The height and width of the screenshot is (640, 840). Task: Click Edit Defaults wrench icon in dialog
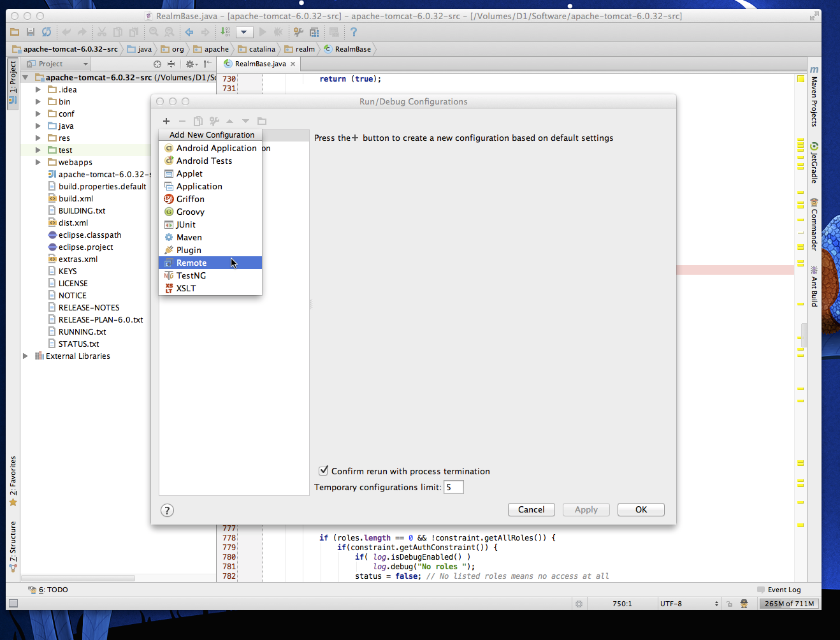click(214, 121)
